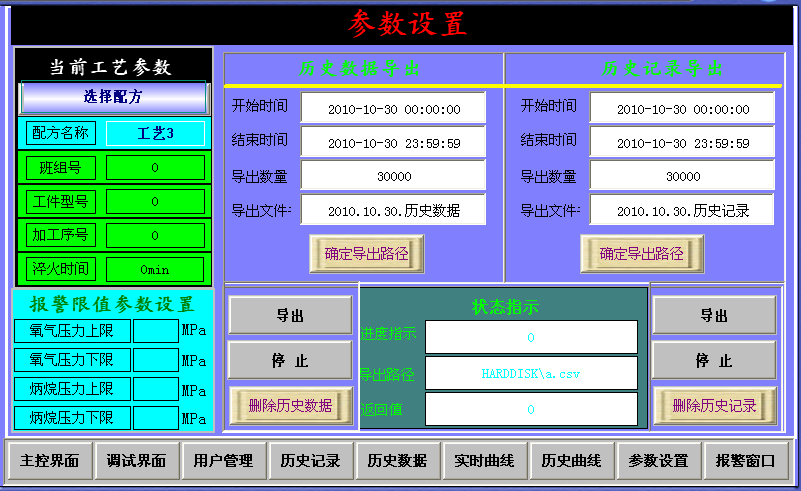Click the 炳烷压力上限 label
This screenshot has height=491, width=801.
(x=72, y=389)
